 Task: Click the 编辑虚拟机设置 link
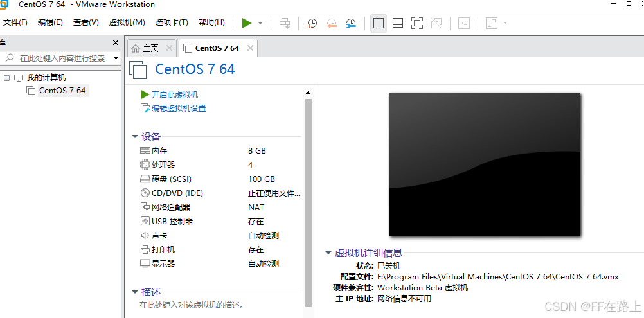coord(179,109)
